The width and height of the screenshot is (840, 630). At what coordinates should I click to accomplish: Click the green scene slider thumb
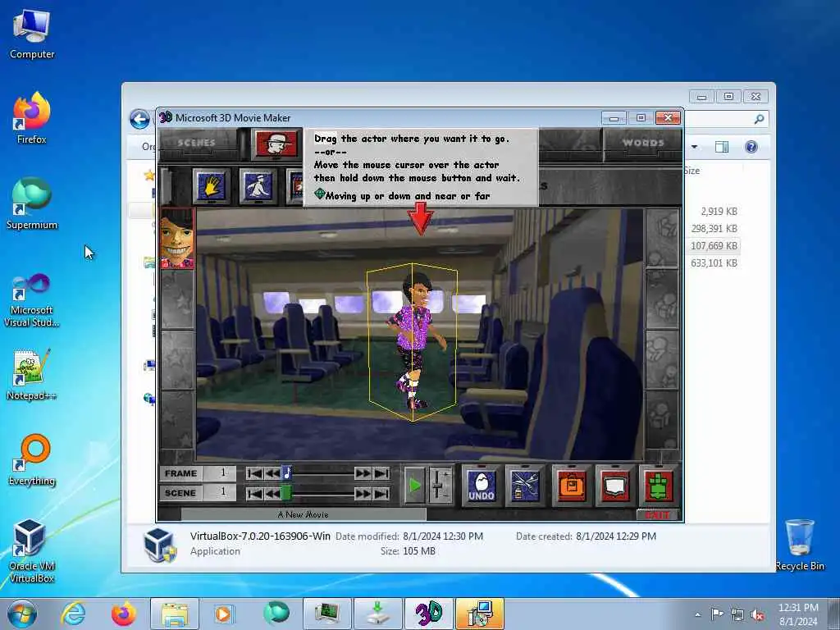[286, 493]
